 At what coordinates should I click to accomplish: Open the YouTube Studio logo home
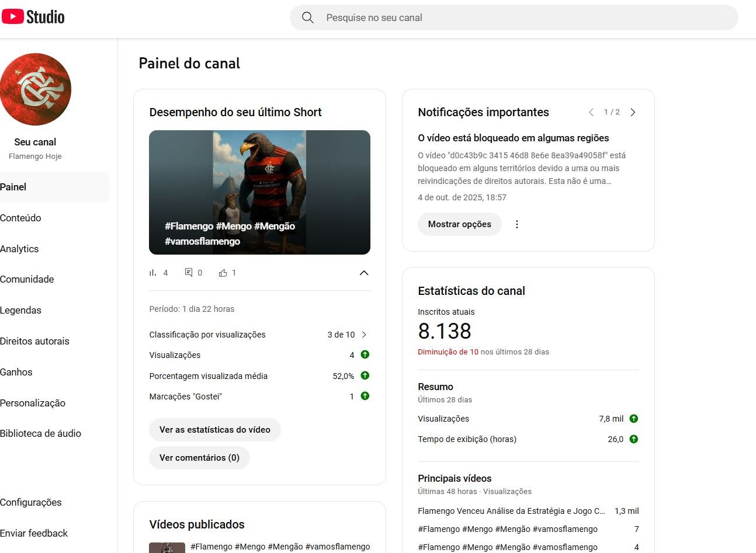coord(33,17)
